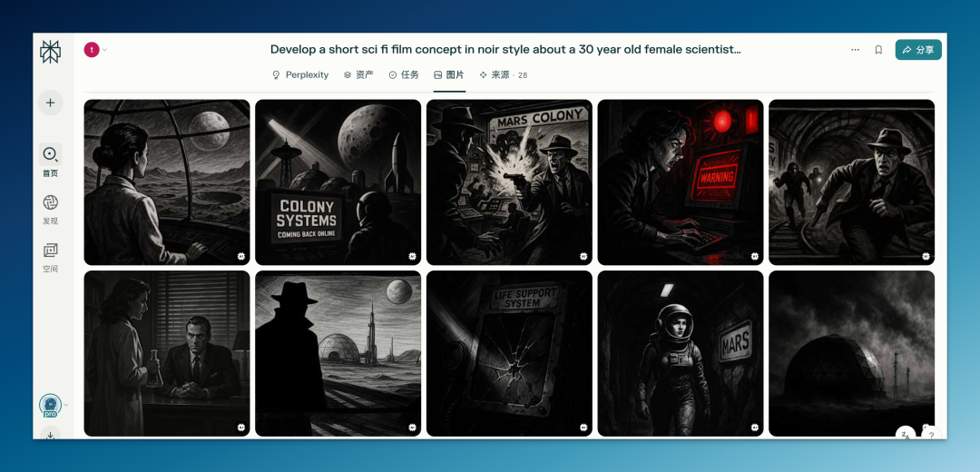Viewport: 980px width, 472px height.
Task: Switch to the Perplexity answer tab
Action: [300, 75]
